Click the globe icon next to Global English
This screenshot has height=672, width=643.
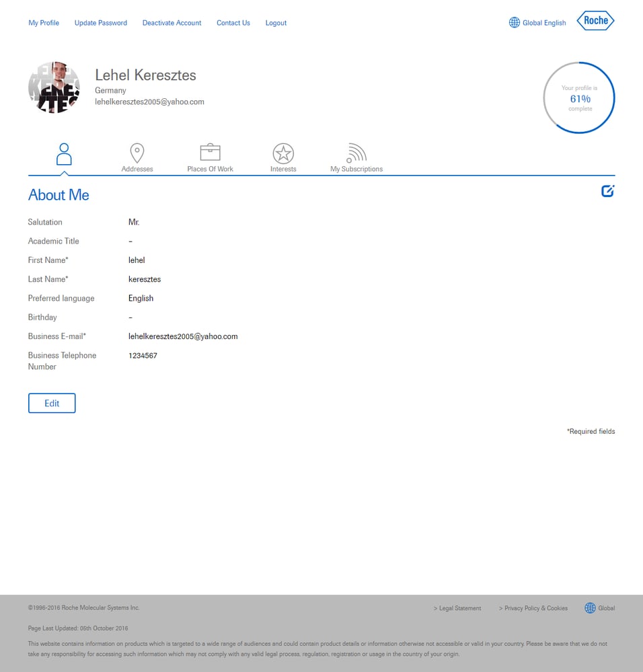[x=514, y=23]
